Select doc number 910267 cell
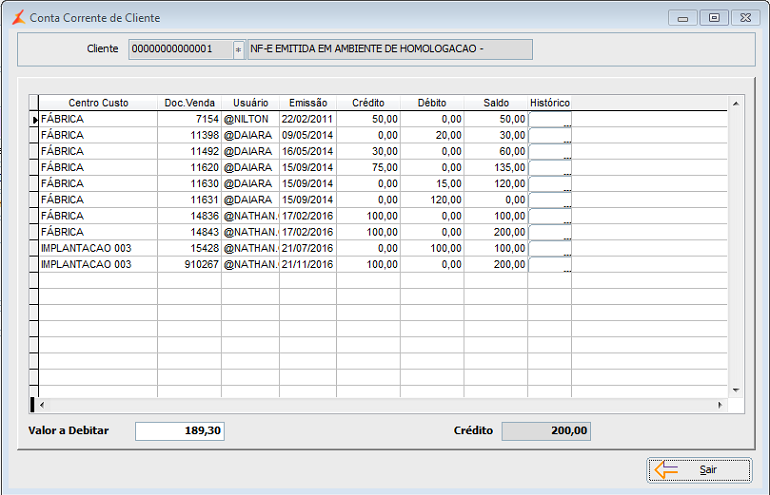Screen dimensions: 770x495 [x=190, y=265]
